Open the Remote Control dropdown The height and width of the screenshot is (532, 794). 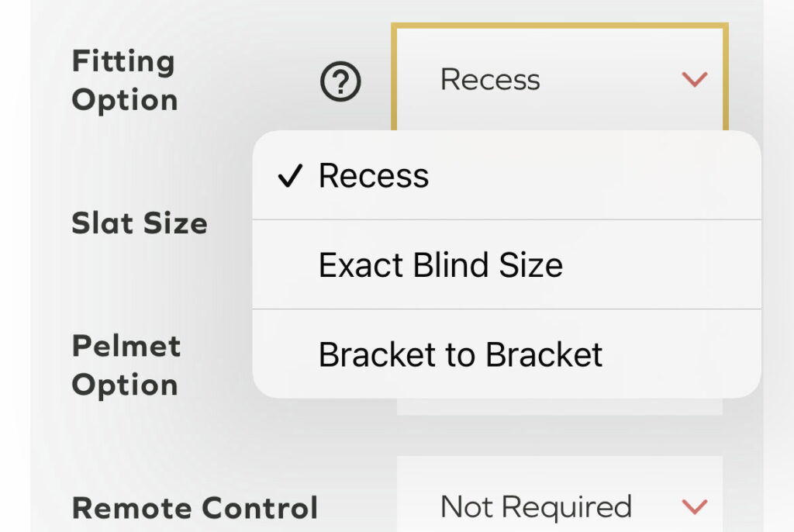(559, 507)
